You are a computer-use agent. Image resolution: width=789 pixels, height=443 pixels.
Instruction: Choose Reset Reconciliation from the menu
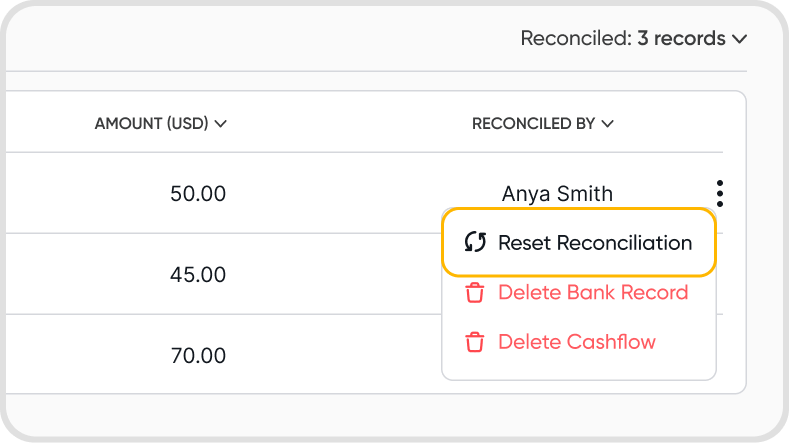click(x=594, y=242)
